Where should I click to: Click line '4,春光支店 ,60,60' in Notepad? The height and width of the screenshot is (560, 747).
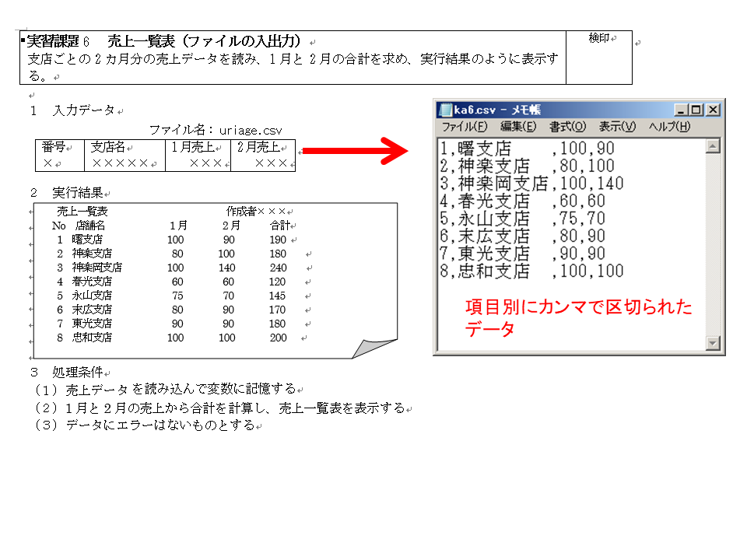pos(523,201)
